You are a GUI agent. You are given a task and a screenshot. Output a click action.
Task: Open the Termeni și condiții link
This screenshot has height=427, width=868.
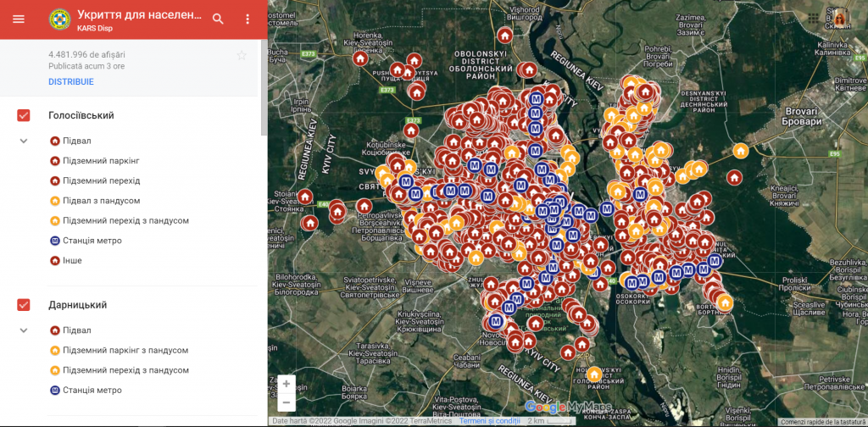(489, 421)
